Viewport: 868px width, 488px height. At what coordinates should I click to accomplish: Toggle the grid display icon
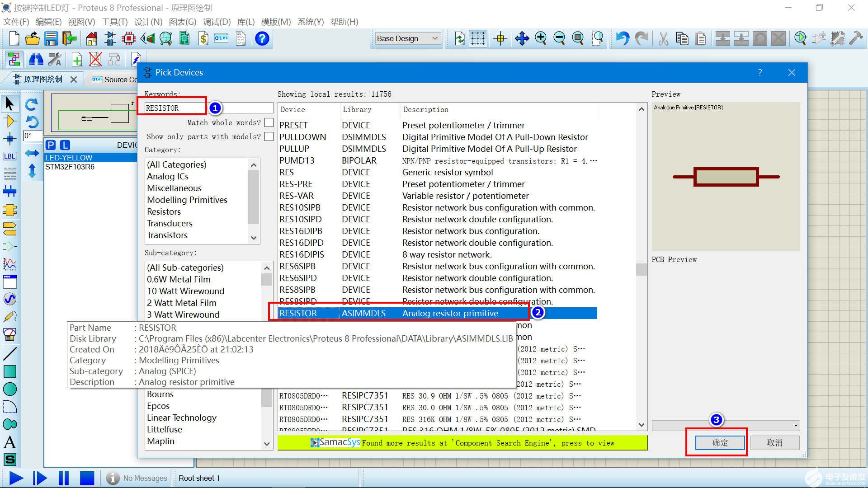tap(478, 39)
